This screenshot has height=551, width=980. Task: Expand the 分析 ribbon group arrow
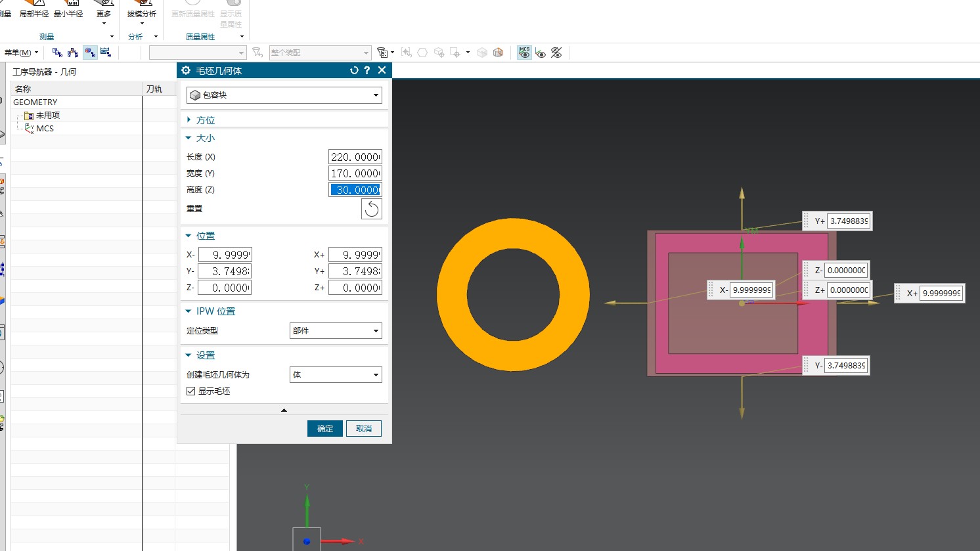pyautogui.click(x=156, y=37)
